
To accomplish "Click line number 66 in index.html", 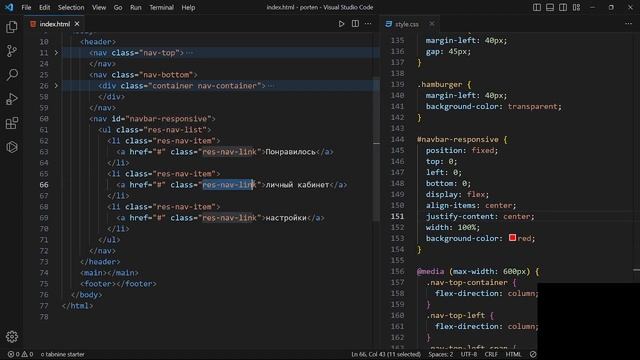I will coord(44,185).
